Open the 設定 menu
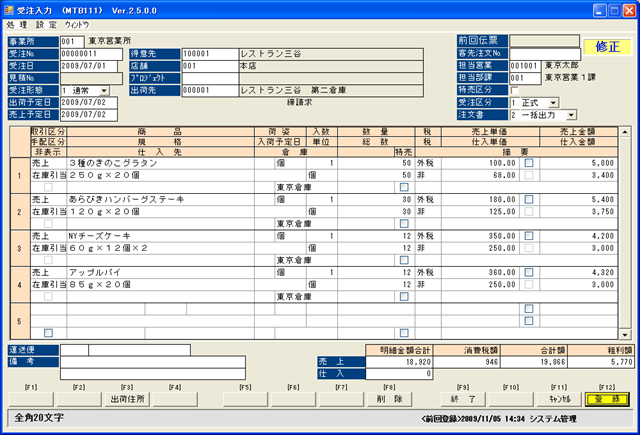Viewport: 640px width, 435px height. click(x=46, y=25)
